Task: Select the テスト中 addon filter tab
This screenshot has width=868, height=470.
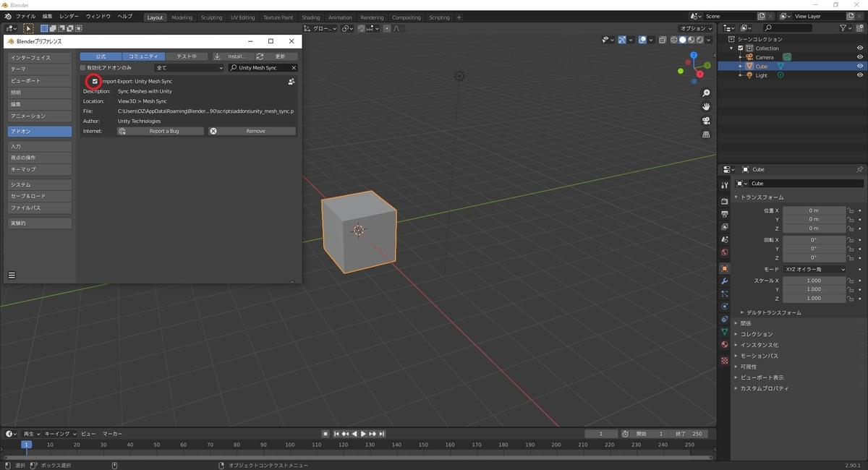Action: (187, 56)
